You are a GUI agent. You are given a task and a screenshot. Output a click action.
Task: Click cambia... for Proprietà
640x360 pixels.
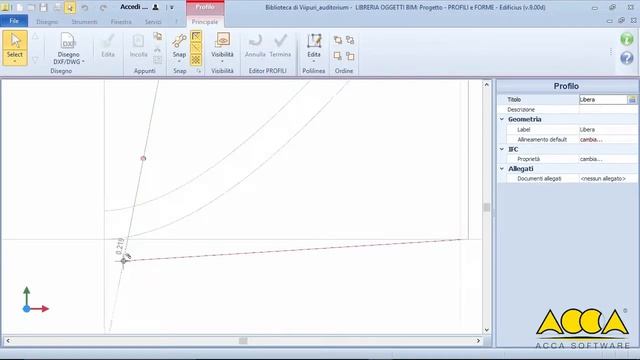tap(591, 159)
